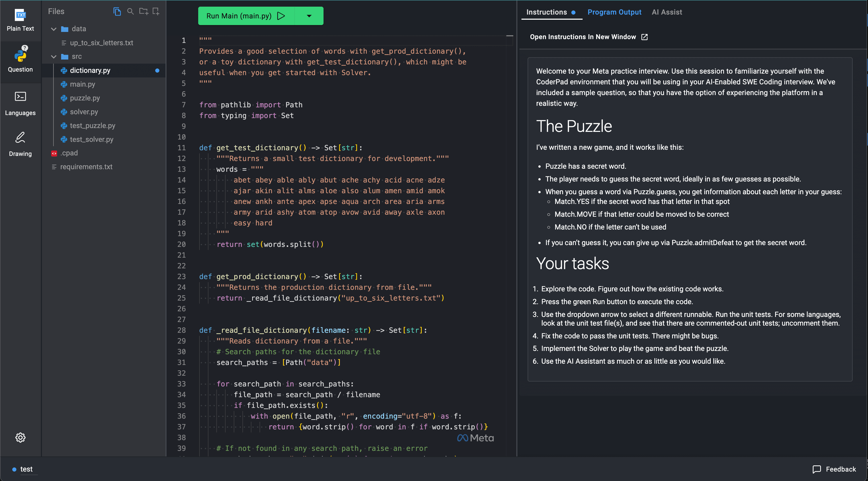Image resolution: width=868 pixels, height=481 pixels.
Task: Collapse the src folder
Action: tap(53, 56)
